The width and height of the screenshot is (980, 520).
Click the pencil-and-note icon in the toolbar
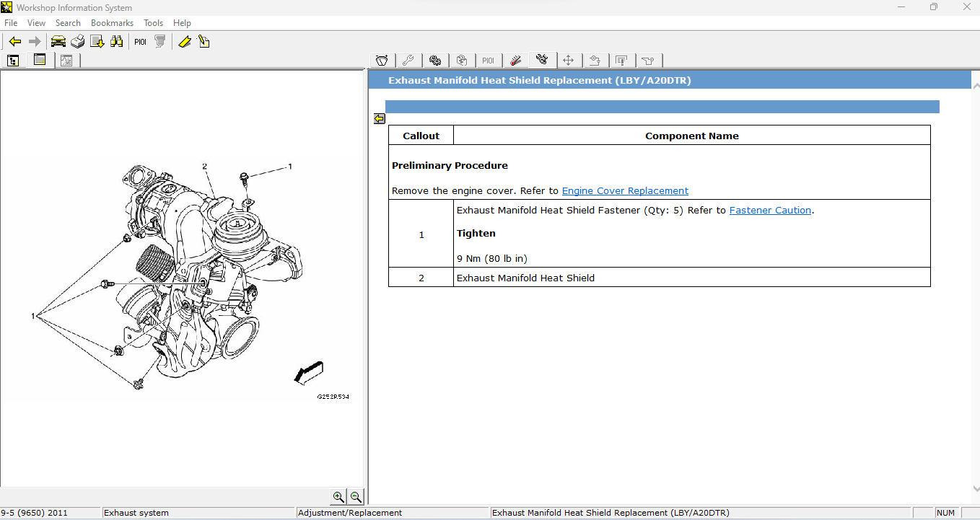(x=204, y=42)
